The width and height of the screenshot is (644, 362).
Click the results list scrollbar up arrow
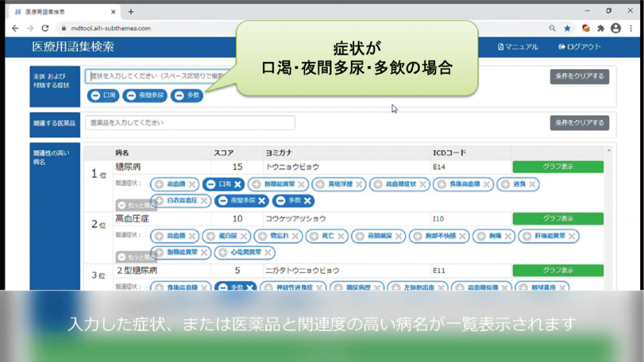click(609, 151)
